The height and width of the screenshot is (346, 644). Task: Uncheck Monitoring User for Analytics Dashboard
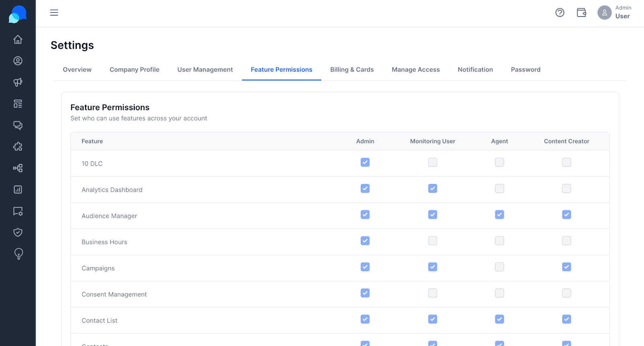coord(433,188)
